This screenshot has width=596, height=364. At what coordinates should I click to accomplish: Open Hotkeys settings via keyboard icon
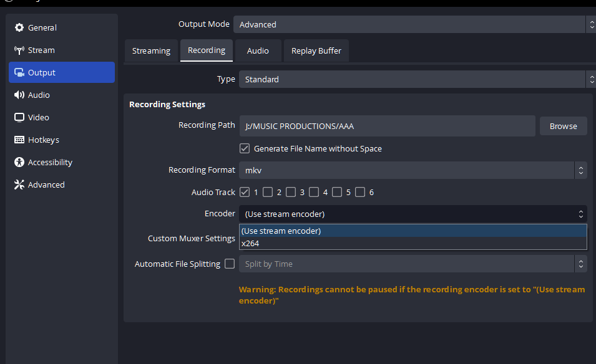(x=21, y=140)
